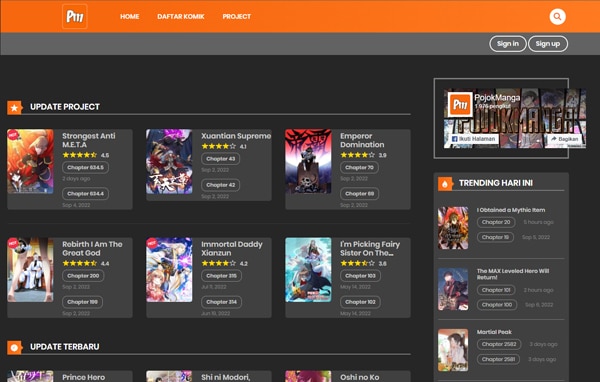Open Strongest Anti M.E.T.A title link
Screen dimensions: 600x382
point(88,140)
